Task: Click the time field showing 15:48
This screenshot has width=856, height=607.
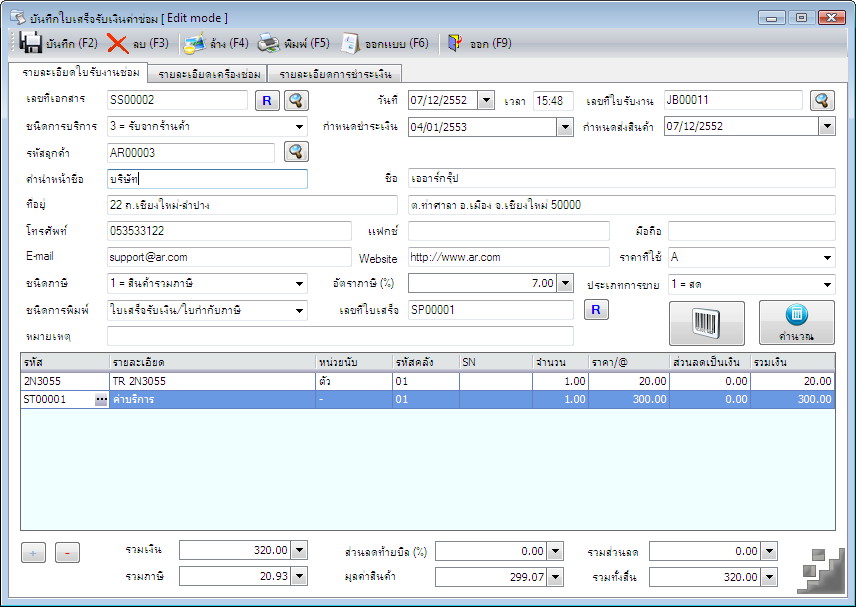Action: [x=553, y=101]
